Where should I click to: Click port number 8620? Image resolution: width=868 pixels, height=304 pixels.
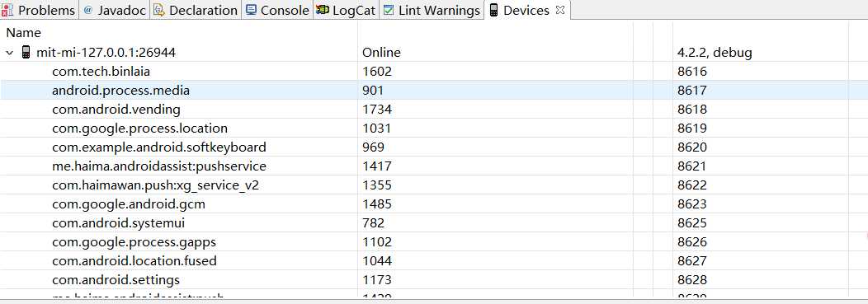[692, 147]
